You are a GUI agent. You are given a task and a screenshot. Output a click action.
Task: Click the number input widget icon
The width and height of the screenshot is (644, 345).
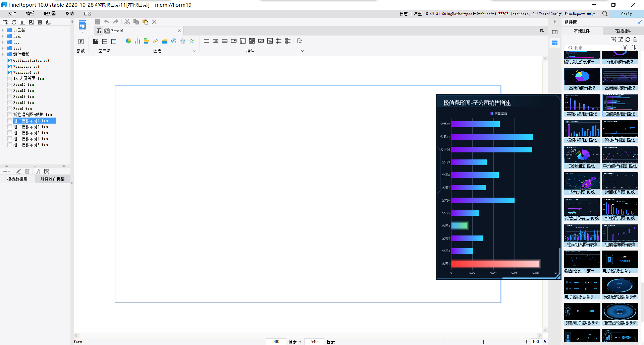point(261,41)
